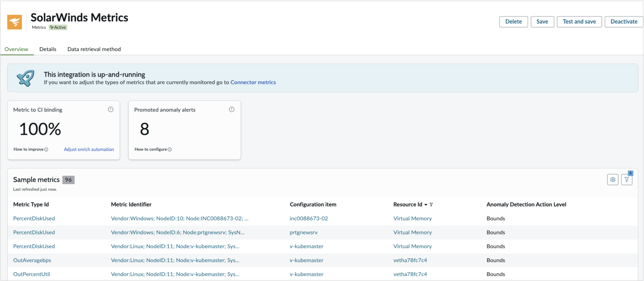Open identifier Vendor:Windows; NodeID:6
Viewport: 644px width, 281px height.
(177, 232)
